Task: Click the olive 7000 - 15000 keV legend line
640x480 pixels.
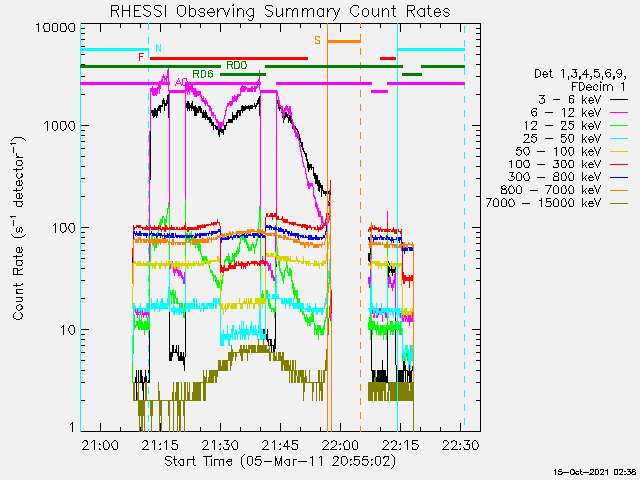Action: [x=618, y=203]
